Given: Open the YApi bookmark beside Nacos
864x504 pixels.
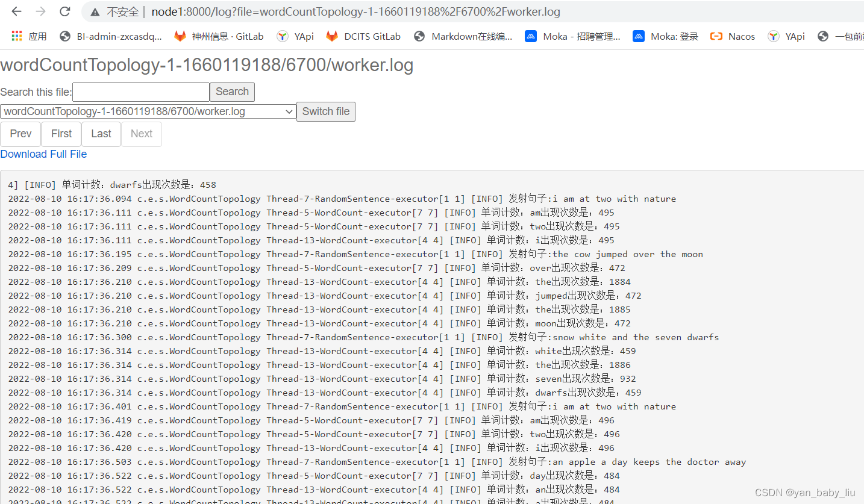Looking at the screenshot, I should coord(786,36).
